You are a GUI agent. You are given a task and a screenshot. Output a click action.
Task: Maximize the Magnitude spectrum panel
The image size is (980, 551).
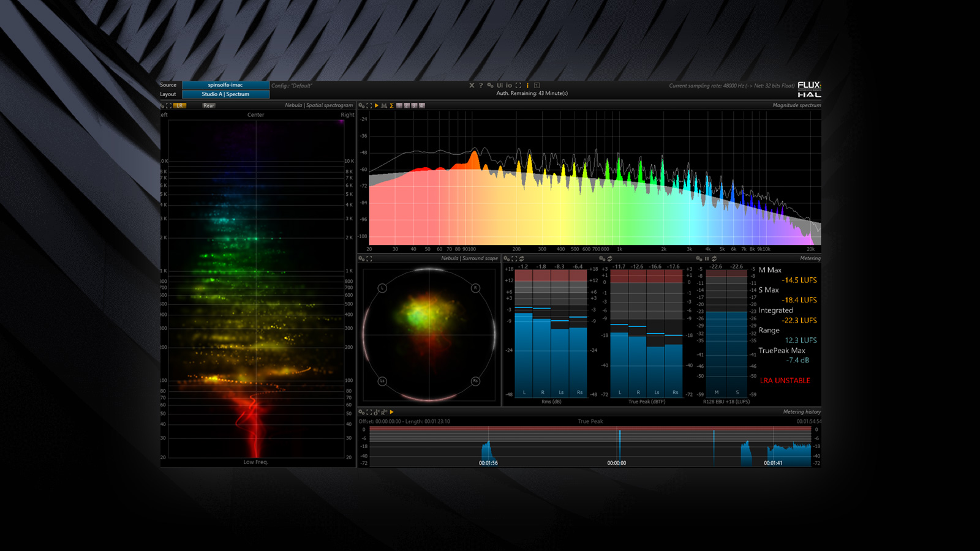coord(369,105)
